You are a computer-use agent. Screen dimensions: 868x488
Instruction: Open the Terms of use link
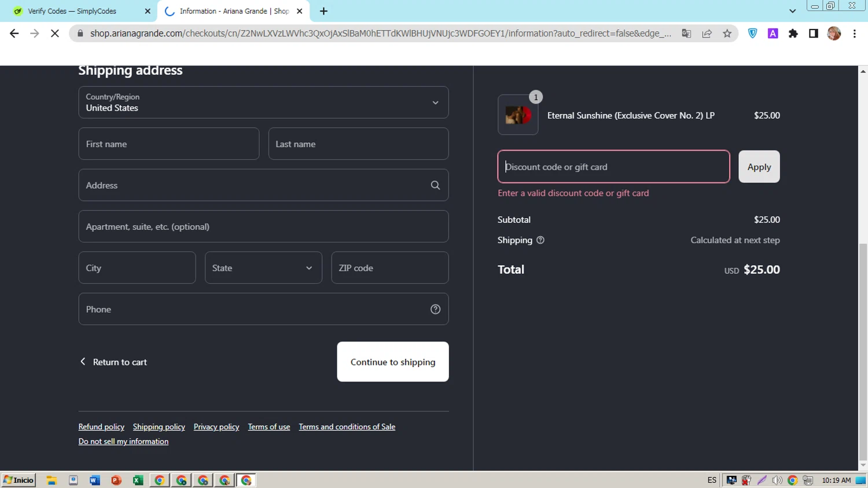[x=269, y=427]
